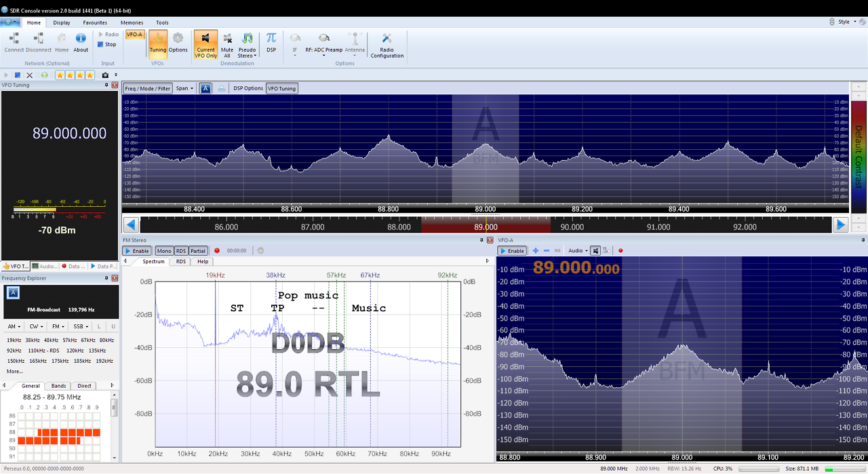868x474 pixels.
Task: Open the Memories ribbon tab
Action: [x=132, y=22]
